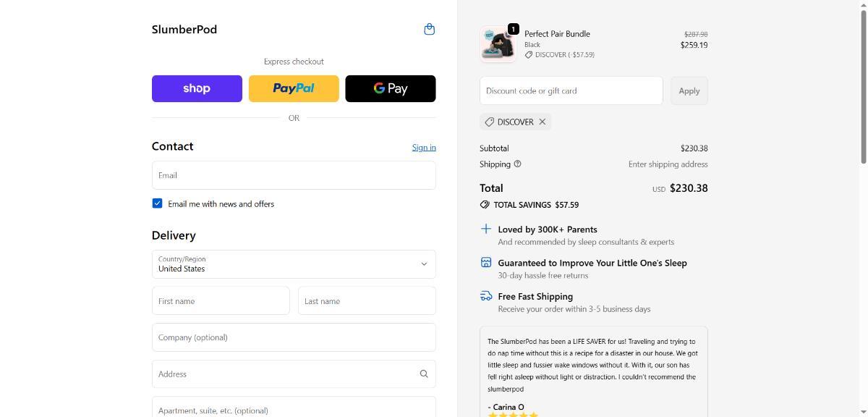Screen dimensions: 868x417
Task: Pay with Shop Pay express checkout
Action: [x=197, y=88]
